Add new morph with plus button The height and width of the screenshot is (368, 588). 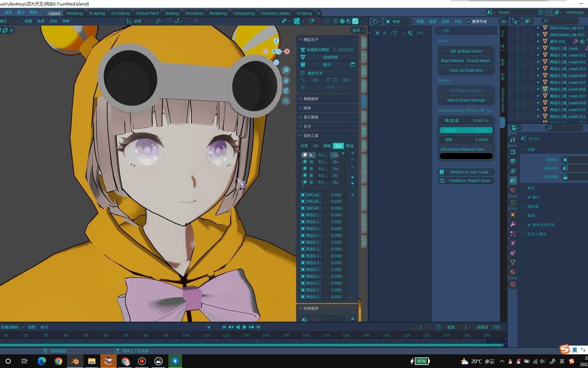[353, 153]
